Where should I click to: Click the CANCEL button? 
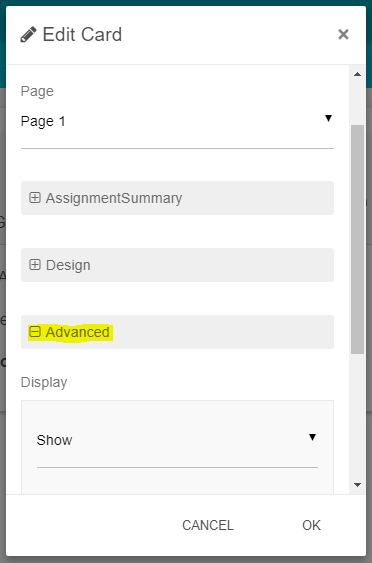point(208,525)
